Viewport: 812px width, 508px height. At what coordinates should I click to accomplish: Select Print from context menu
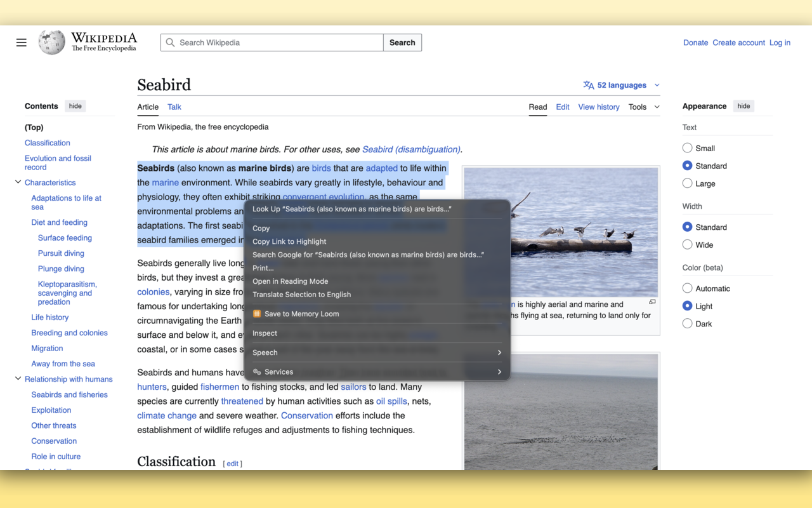point(377,268)
